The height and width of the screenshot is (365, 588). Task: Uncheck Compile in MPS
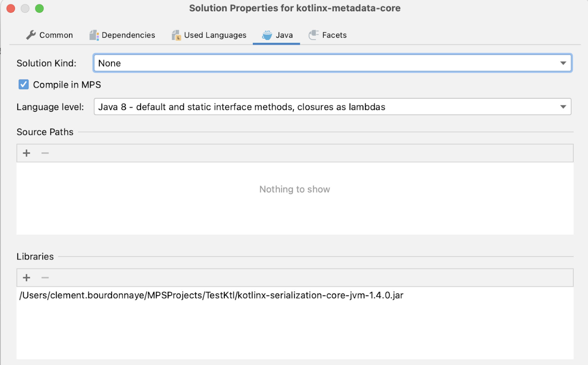click(23, 84)
